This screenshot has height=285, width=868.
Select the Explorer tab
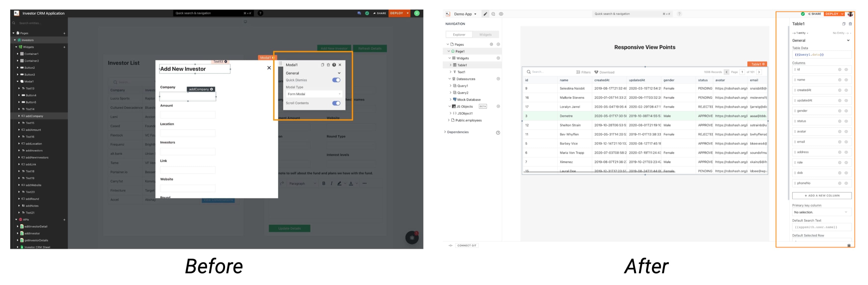click(x=459, y=35)
